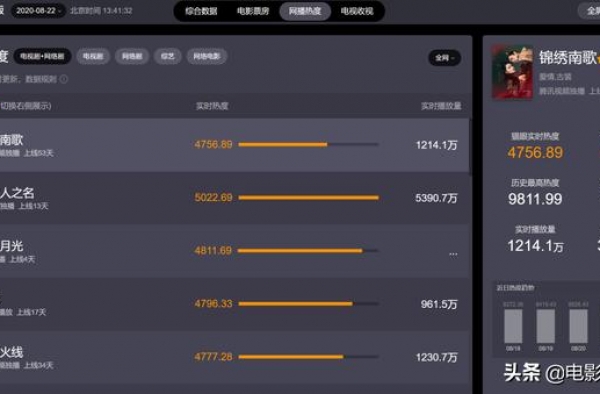600x394 pixels.
Task: Click heat value 4796.33
Action: (213, 304)
